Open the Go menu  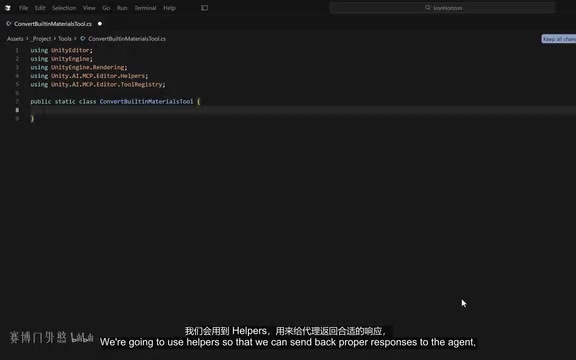pos(106,8)
